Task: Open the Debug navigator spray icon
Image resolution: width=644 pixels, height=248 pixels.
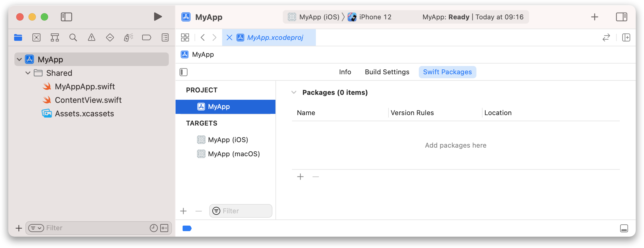Action: click(128, 37)
